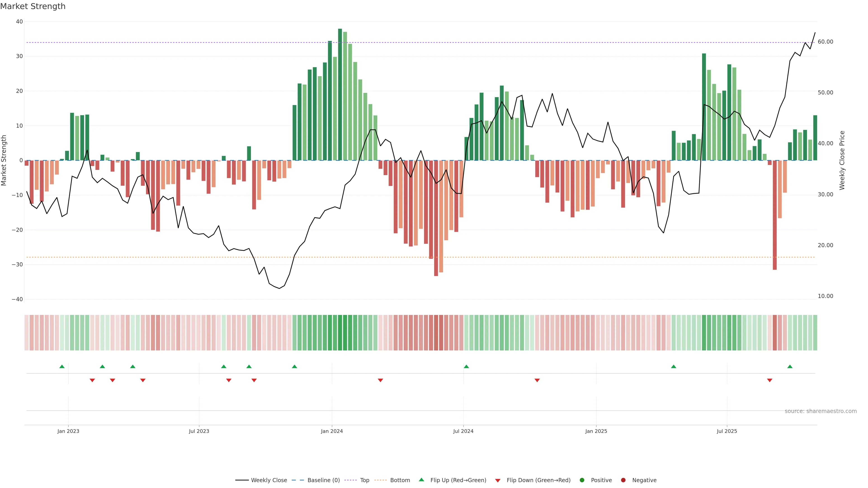Click the tallest green bar near 38

point(340,94)
